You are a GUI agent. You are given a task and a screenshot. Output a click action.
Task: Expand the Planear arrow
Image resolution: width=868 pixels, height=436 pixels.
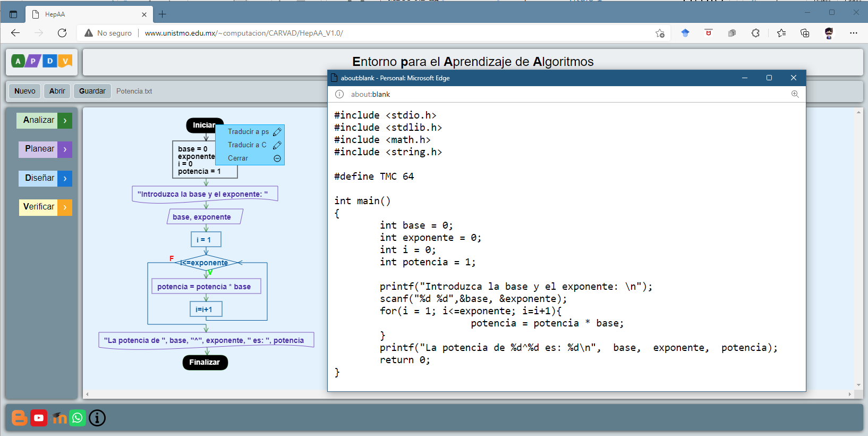[x=65, y=149]
